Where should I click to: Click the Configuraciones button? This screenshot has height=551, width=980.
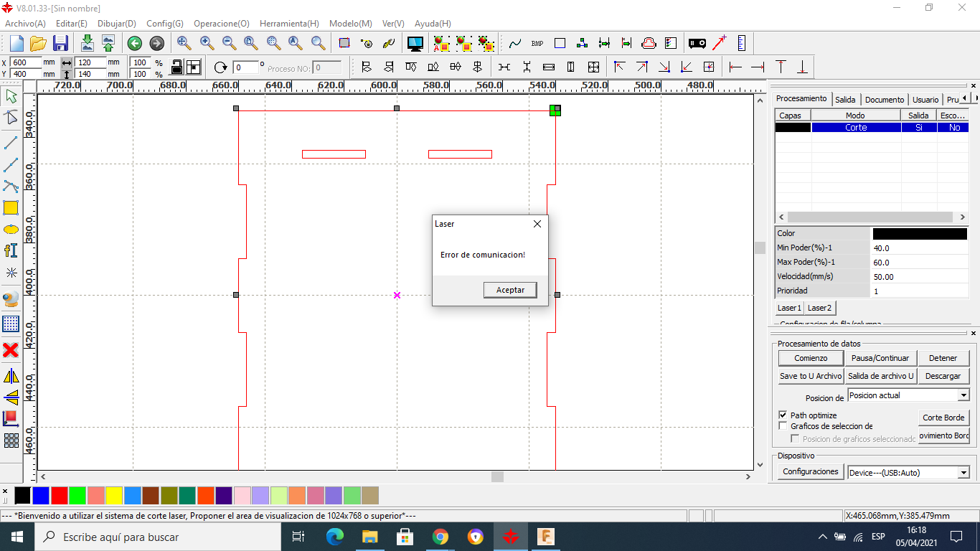pos(810,471)
